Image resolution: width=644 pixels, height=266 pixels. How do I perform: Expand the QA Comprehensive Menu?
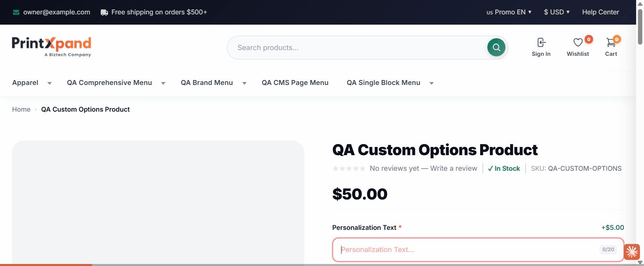point(116,83)
